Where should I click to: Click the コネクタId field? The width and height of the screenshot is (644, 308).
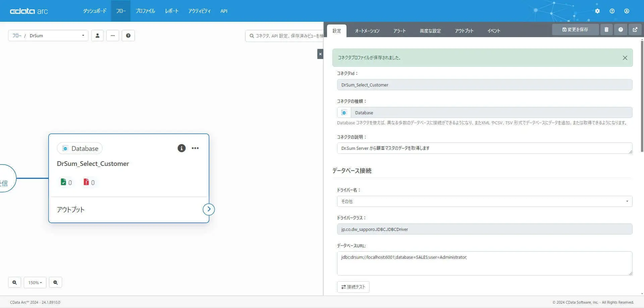[x=485, y=85]
